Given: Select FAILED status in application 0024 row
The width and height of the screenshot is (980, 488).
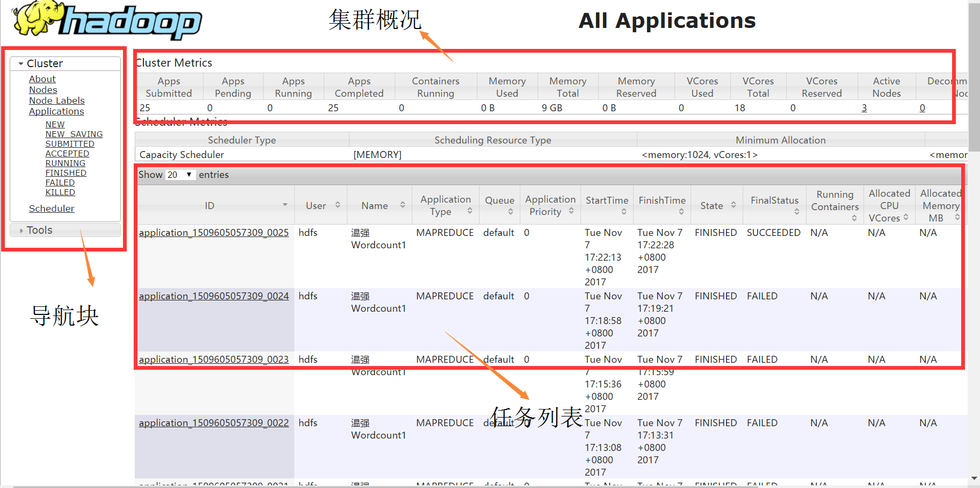Looking at the screenshot, I should 762,296.
